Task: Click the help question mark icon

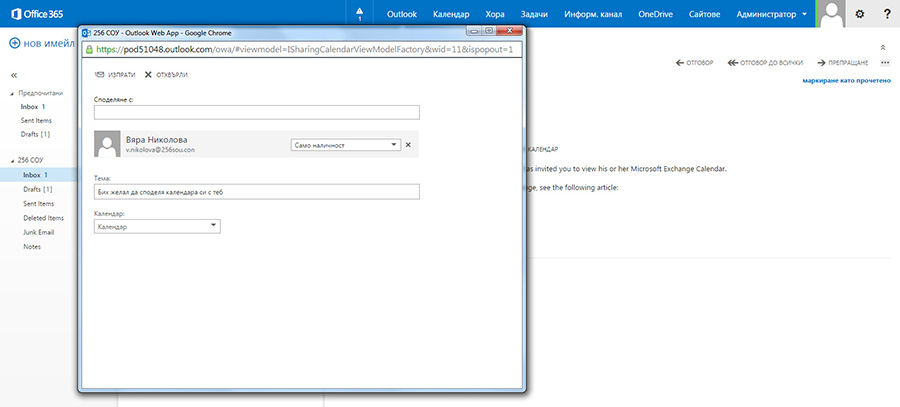Action: [x=887, y=14]
